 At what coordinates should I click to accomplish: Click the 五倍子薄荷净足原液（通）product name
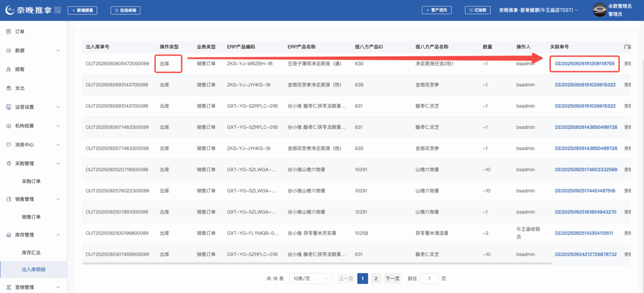pos(315,64)
